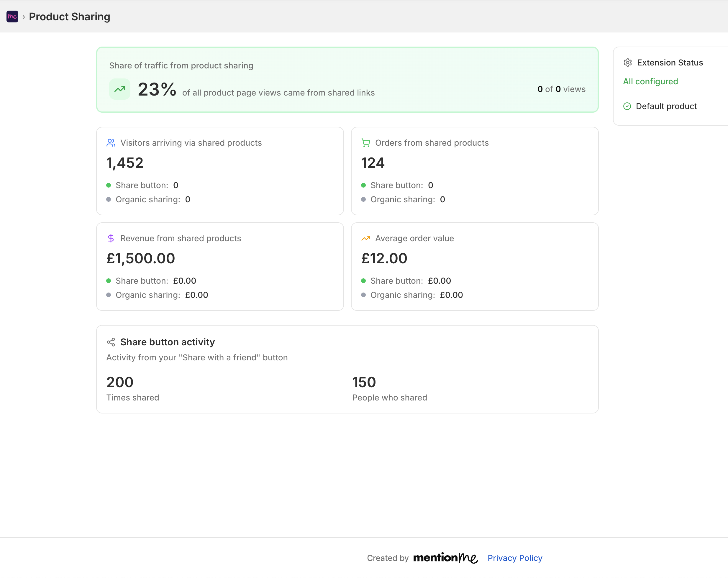This screenshot has width=728, height=578.
Task: Click the mentionme logo in the top breadcrumb
Action: point(12,16)
